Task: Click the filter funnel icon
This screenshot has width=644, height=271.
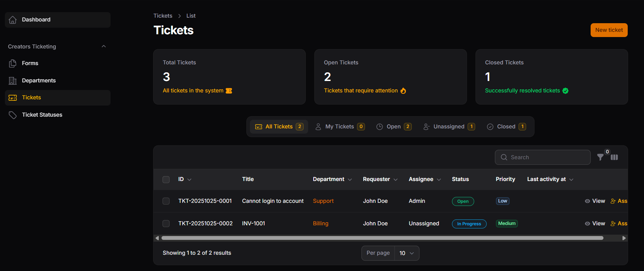Action: point(600,157)
